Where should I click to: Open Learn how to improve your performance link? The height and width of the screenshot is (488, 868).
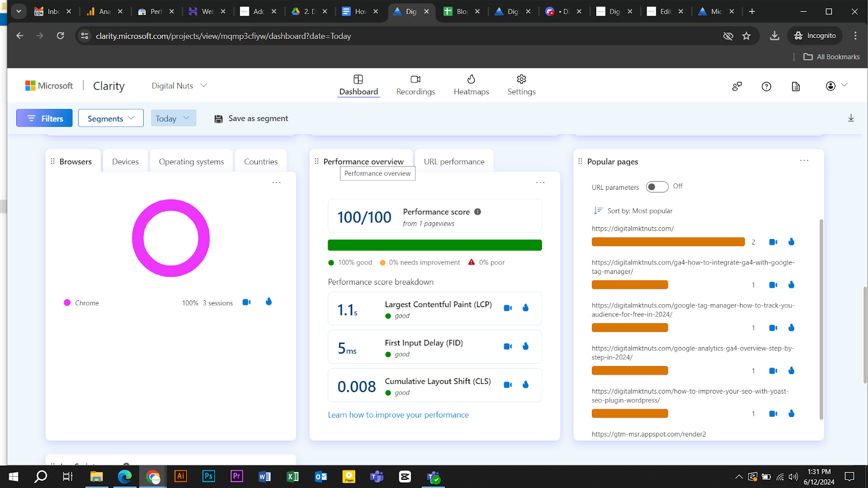coord(398,415)
